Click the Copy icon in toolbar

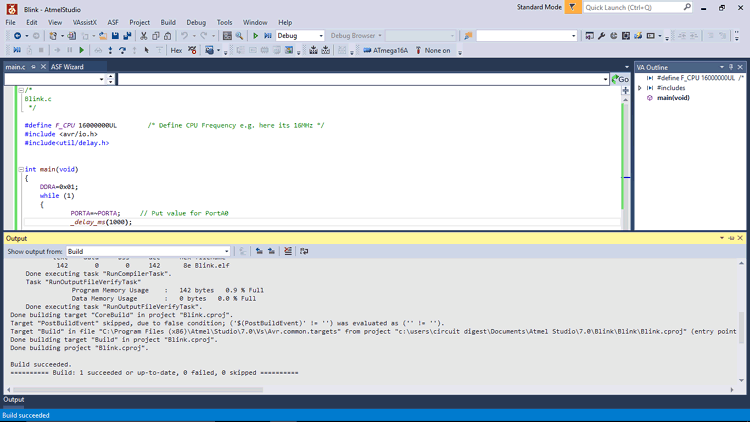coord(155,36)
